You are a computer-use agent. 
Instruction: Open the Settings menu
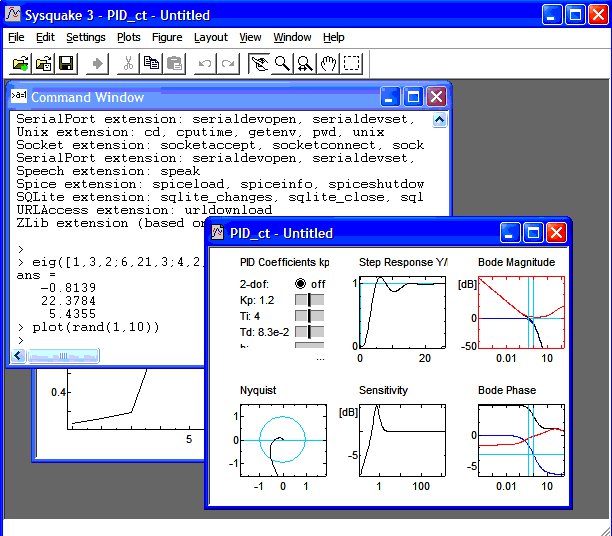[86, 37]
